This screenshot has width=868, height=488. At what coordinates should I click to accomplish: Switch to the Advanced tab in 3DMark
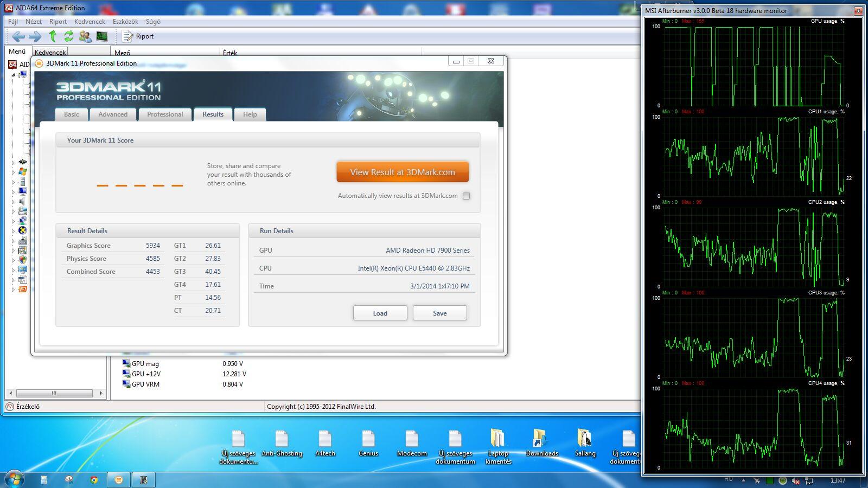(113, 114)
